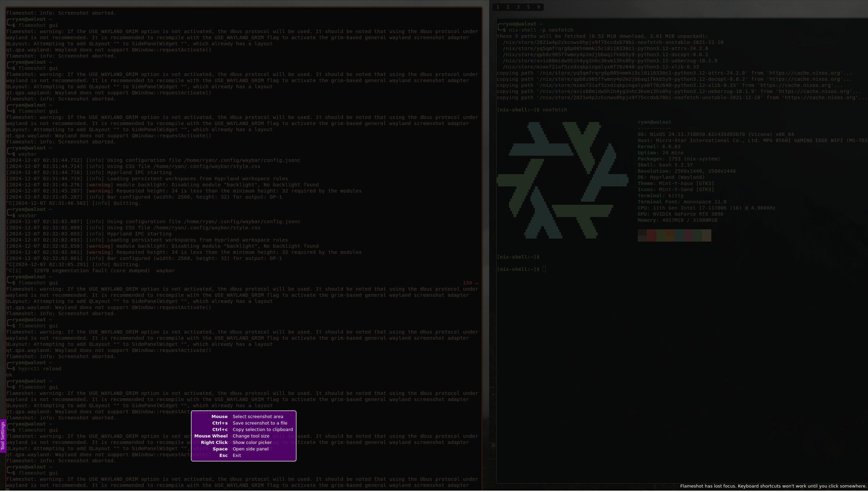Click the 'Ctrl+s' shortcut label
The width and height of the screenshot is (868, 492).
(220, 424)
